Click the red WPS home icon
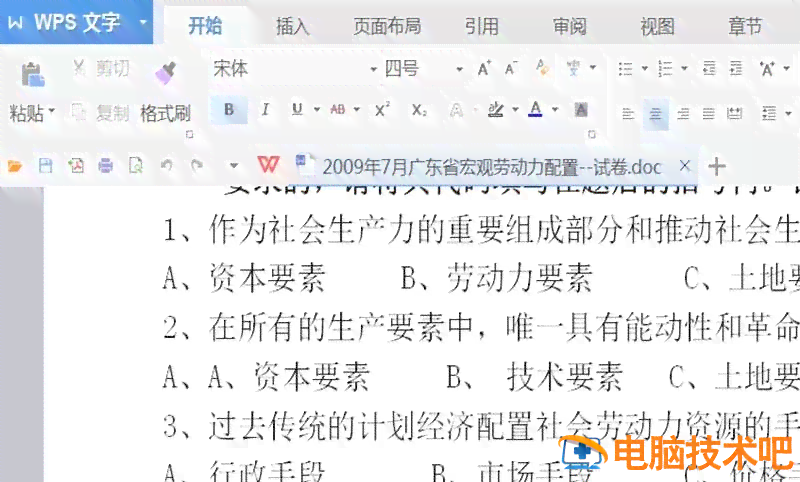 tap(268, 164)
